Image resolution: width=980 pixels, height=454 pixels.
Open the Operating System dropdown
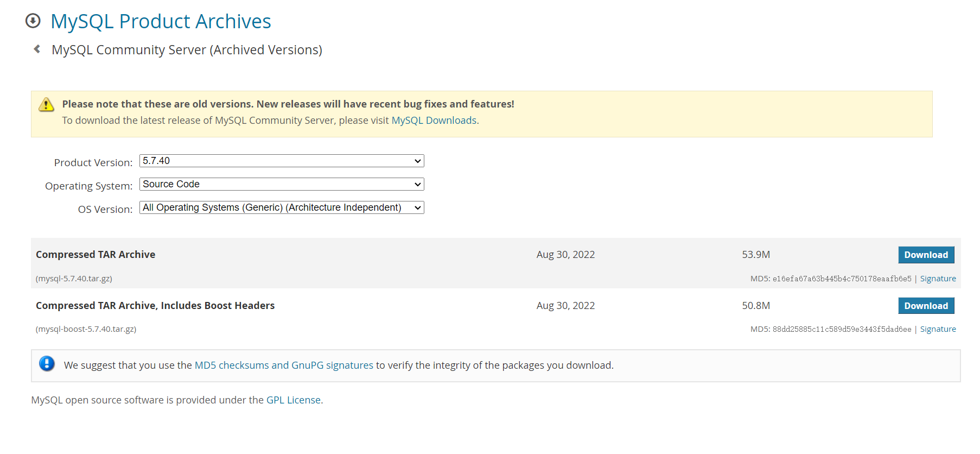tap(282, 184)
